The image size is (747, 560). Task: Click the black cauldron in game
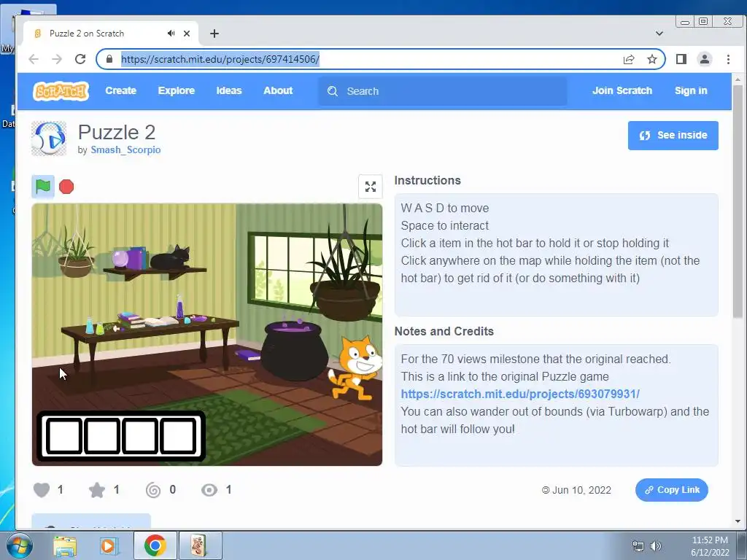[x=295, y=351]
